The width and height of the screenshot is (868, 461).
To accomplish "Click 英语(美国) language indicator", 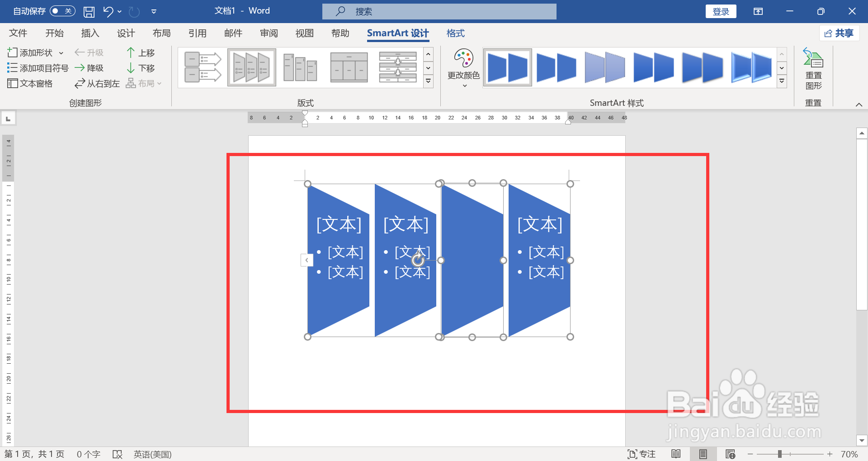I will coord(152,454).
